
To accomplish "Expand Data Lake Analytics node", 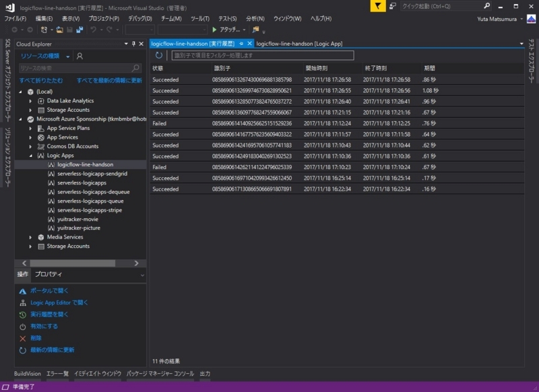I will (x=30, y=101).
